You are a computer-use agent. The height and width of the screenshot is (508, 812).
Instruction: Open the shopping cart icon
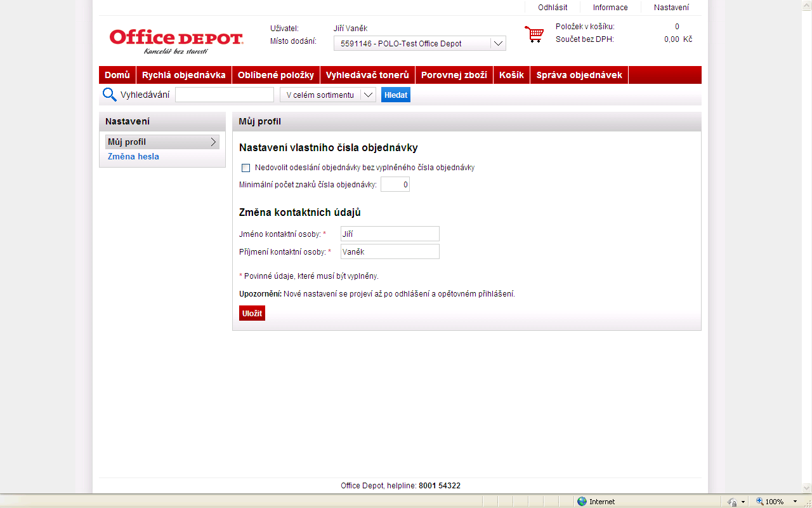[534, 34]
